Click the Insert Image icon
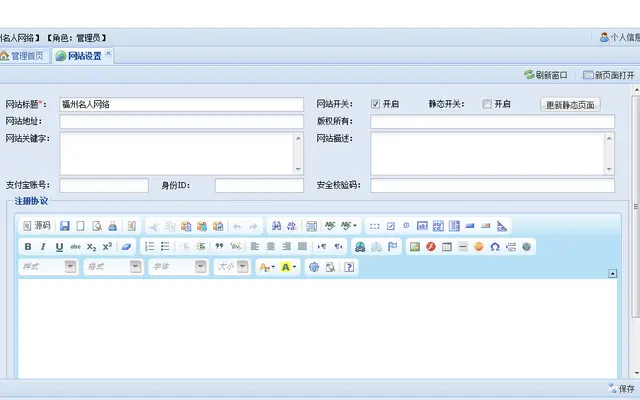Screen dimensions: 640x400 415,247
